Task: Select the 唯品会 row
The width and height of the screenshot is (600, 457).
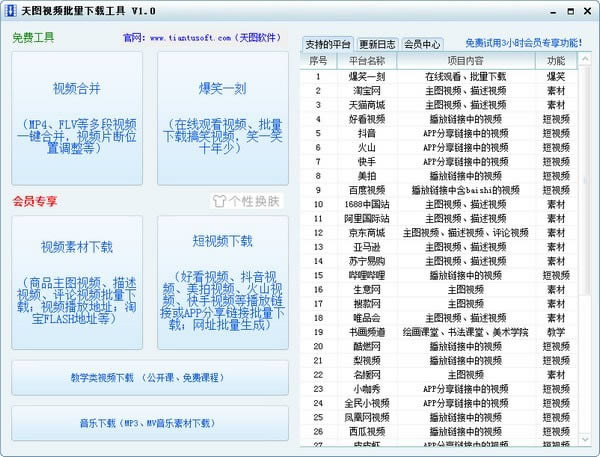Action: pos(439,318)
